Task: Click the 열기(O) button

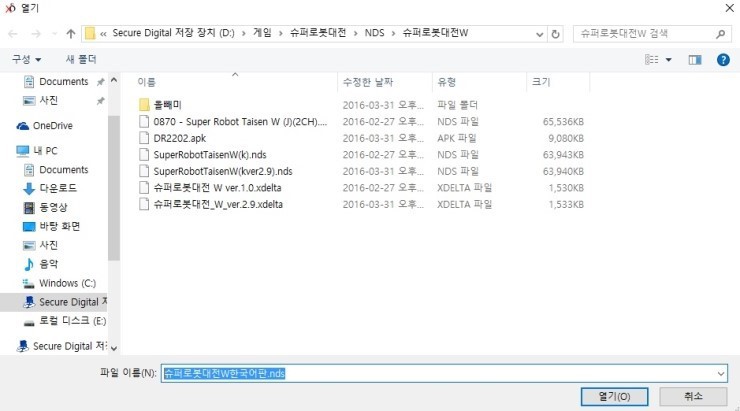Action: [614, 397]
